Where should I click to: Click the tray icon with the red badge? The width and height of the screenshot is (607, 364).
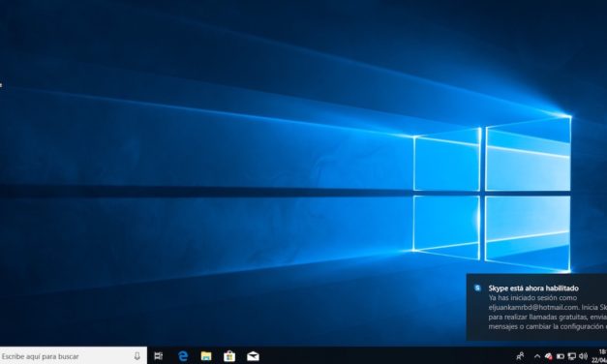(x=549, y=356)
